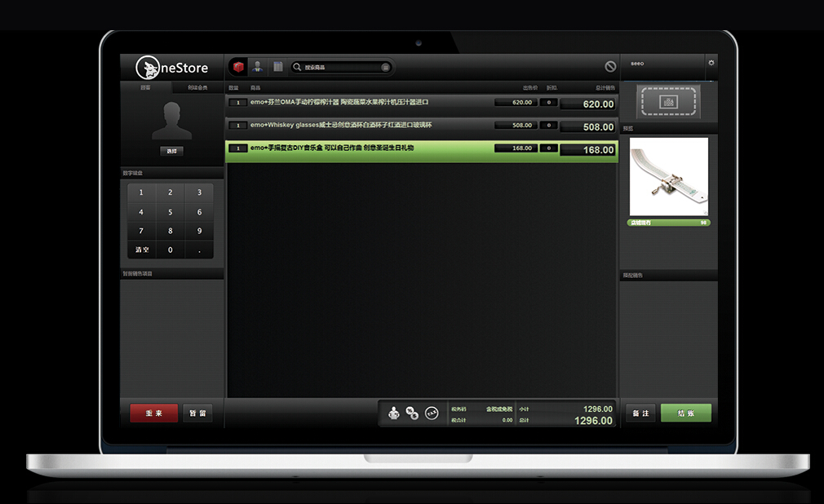Tap keypad digit 6
The height and width of the screenshot is (504, 824).
click(199, 212)
